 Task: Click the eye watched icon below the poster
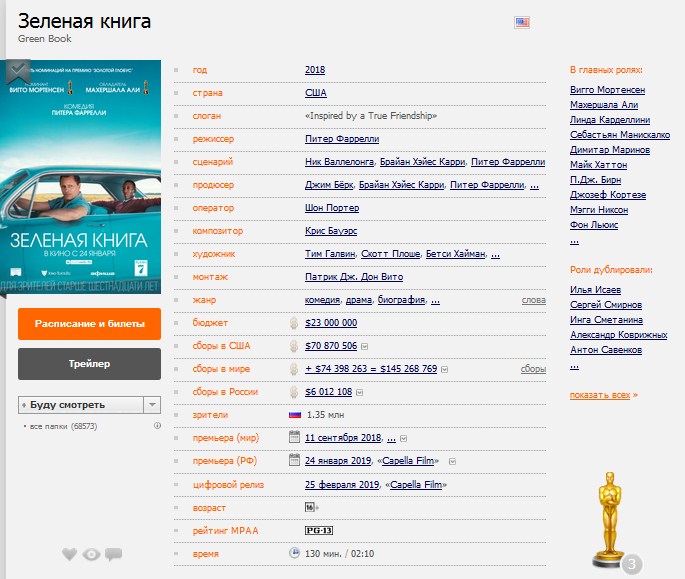[x=91, y=555]
